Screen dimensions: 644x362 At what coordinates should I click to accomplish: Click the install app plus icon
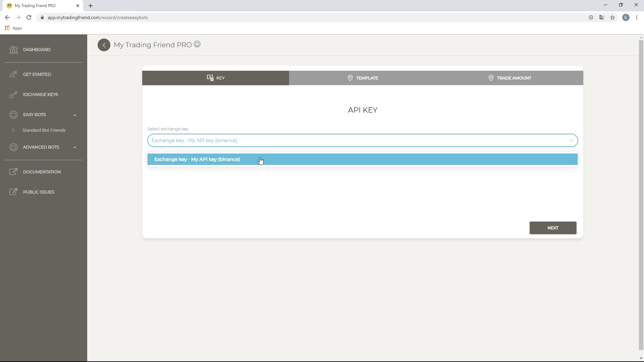[591, 17]
